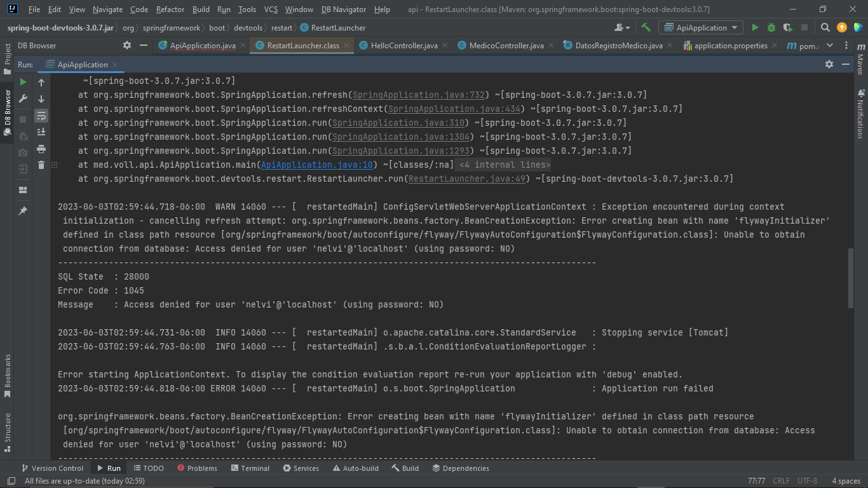Open Search Everywhere magnifier
The image size is (868, 488).
pos(825,27)
